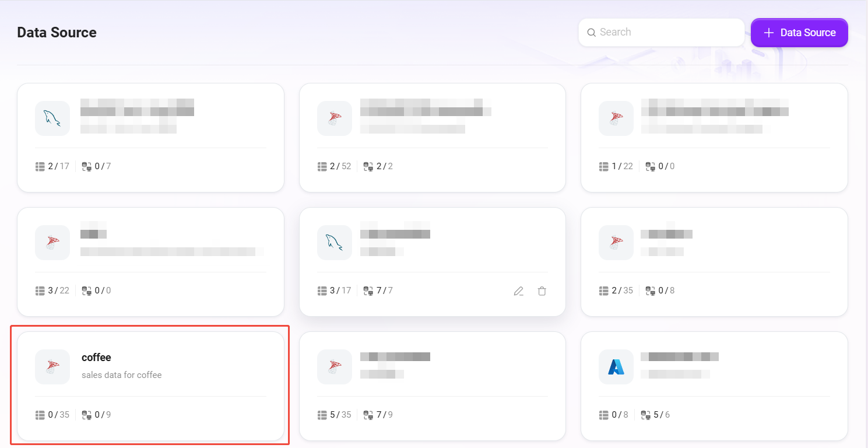Click the dataset icon showing 5/6

[645, 415]
